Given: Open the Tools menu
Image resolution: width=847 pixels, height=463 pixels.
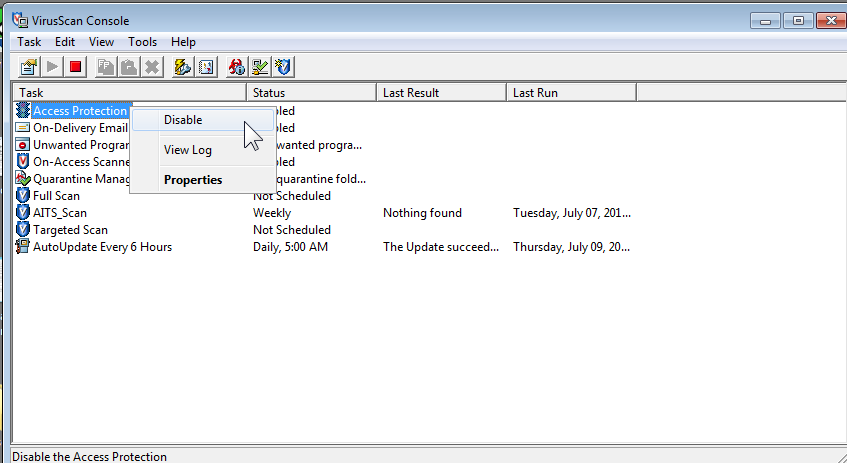Looking at the screenshot, I should coord(143,42).
